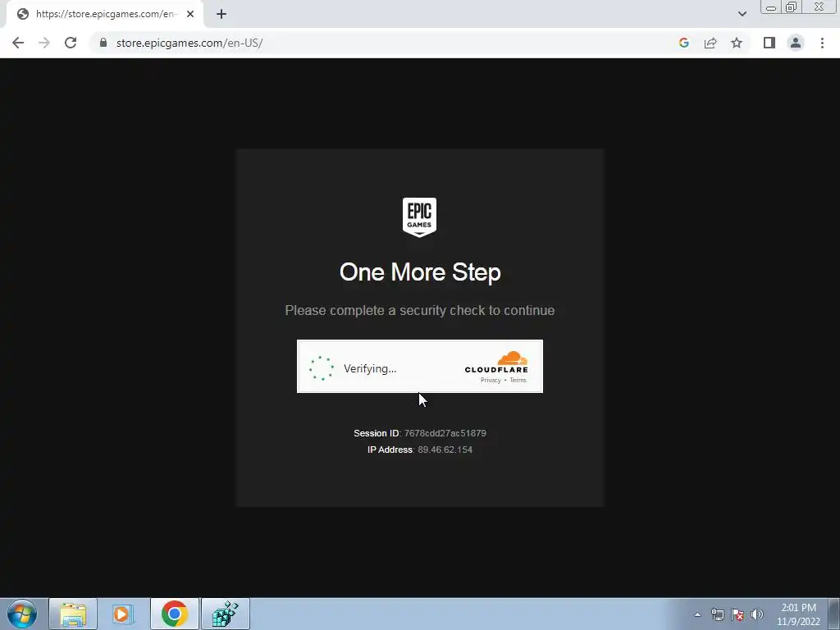Select the store.epicgames.com browser tab

coord(105,14)
